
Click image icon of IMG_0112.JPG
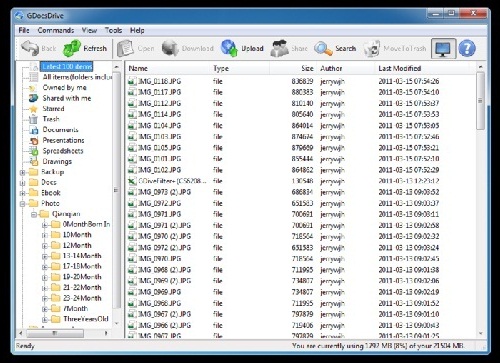pos(132,103)
